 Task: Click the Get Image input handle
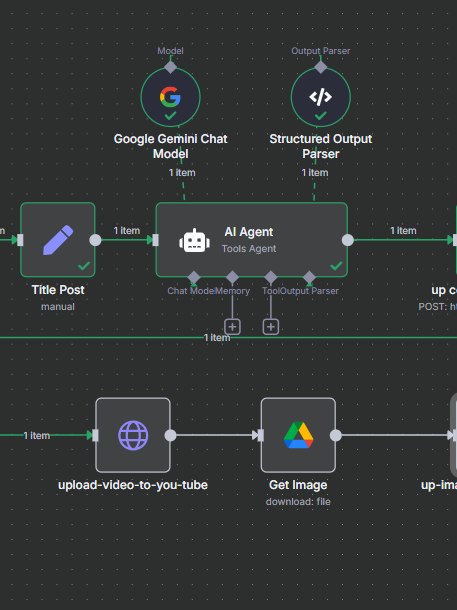tap(261, 435)
